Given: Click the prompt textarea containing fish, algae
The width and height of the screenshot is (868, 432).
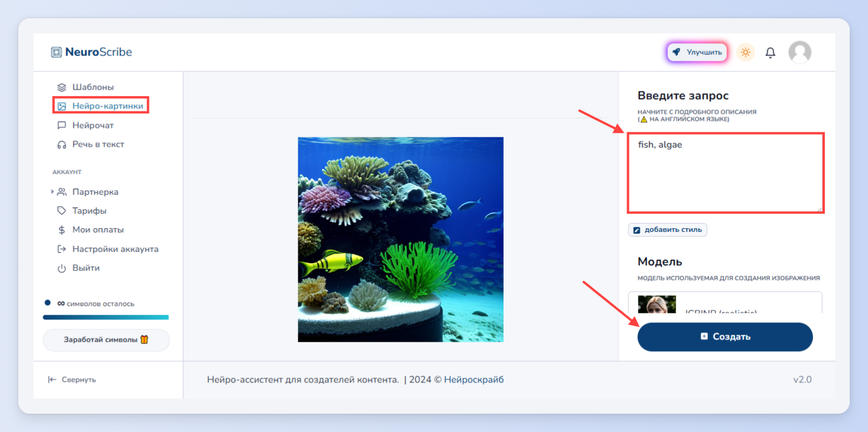Looking at the screenshot, I should pos(726,173).
